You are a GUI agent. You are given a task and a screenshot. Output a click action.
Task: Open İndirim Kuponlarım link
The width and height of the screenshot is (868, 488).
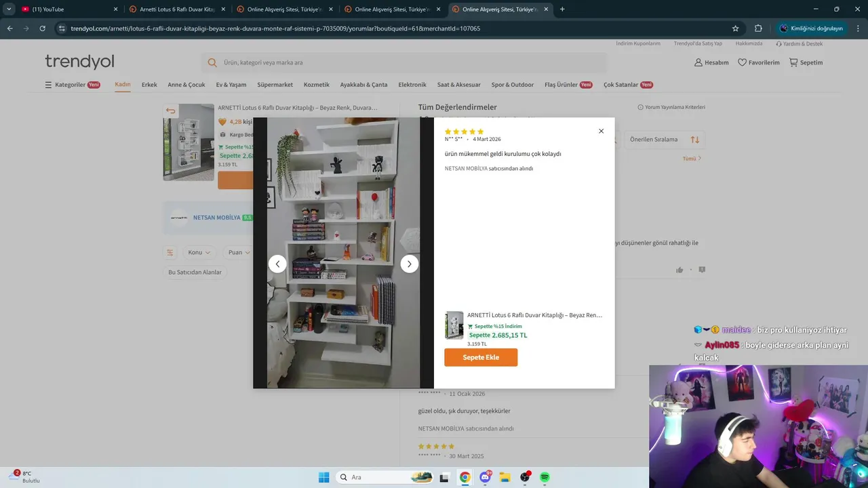click(638, 43)
